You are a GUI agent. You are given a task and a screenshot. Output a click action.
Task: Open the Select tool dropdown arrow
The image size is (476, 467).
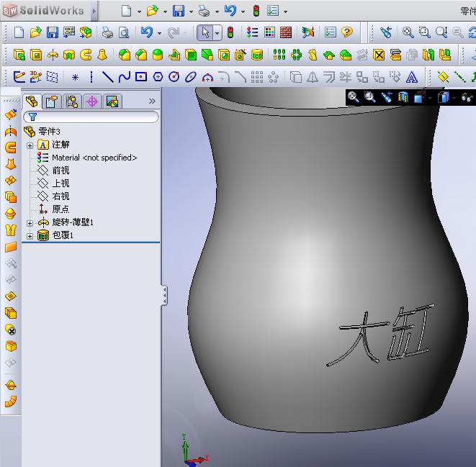pos(217,33)
